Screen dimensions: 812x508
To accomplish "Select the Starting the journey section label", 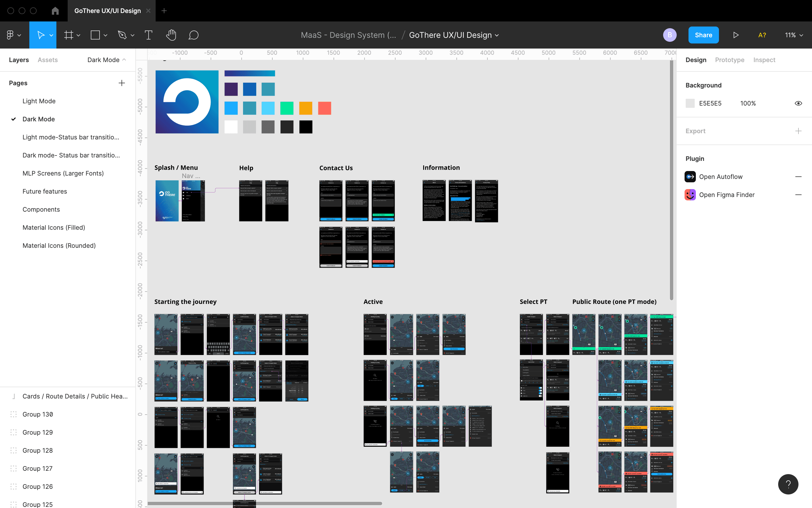I will tap(186, 302).
